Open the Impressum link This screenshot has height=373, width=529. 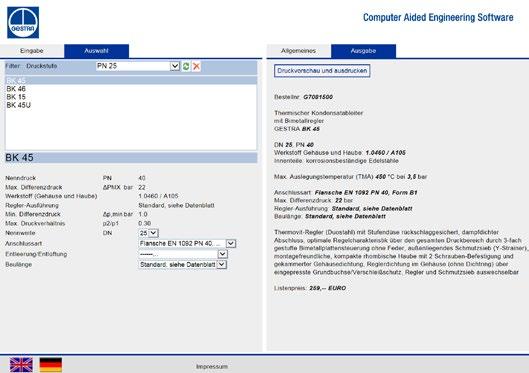coord(212,366)
